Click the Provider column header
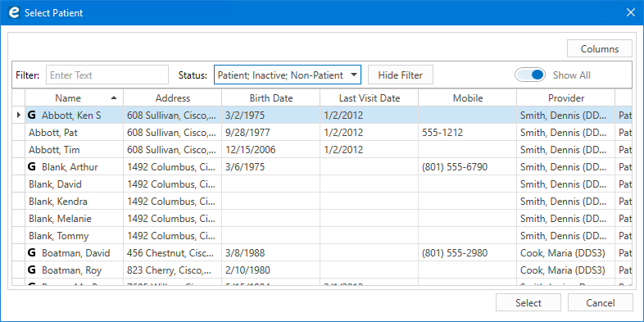This screenshot has width=644, height=322. pyautogui.click(x=566, y=98)
